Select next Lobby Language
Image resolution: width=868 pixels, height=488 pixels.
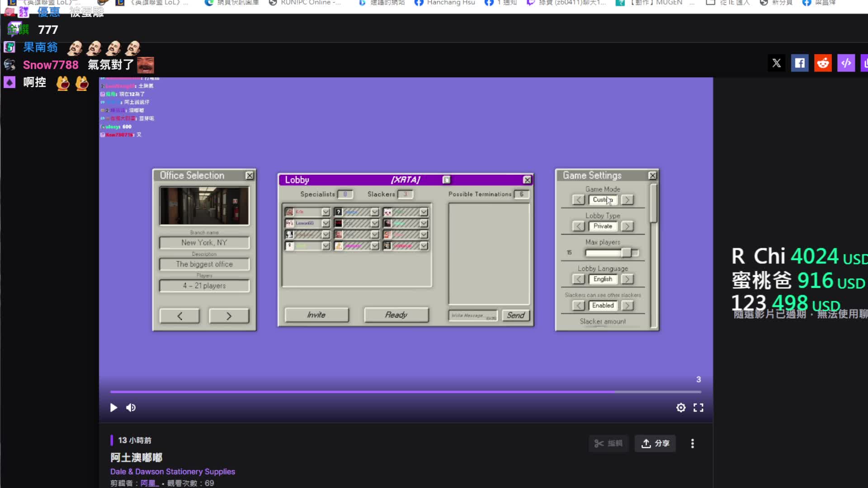coord(627,279)
